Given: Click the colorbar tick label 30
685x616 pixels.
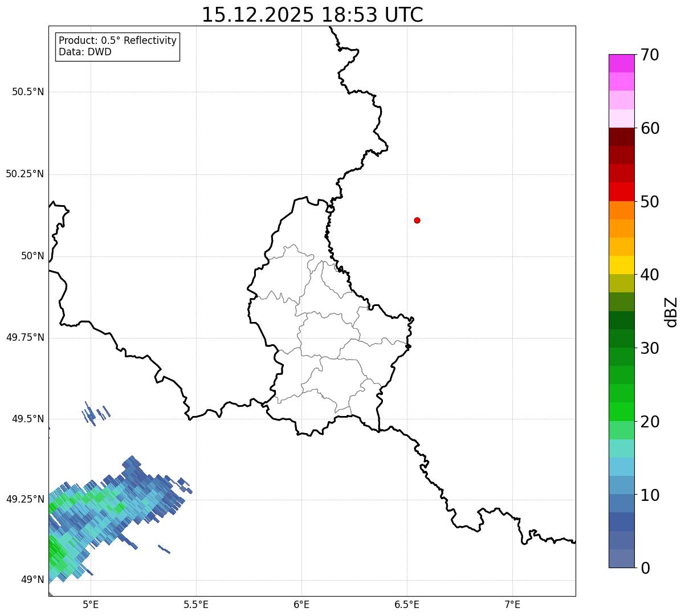Looking at the screenshot, I should 650,348.
